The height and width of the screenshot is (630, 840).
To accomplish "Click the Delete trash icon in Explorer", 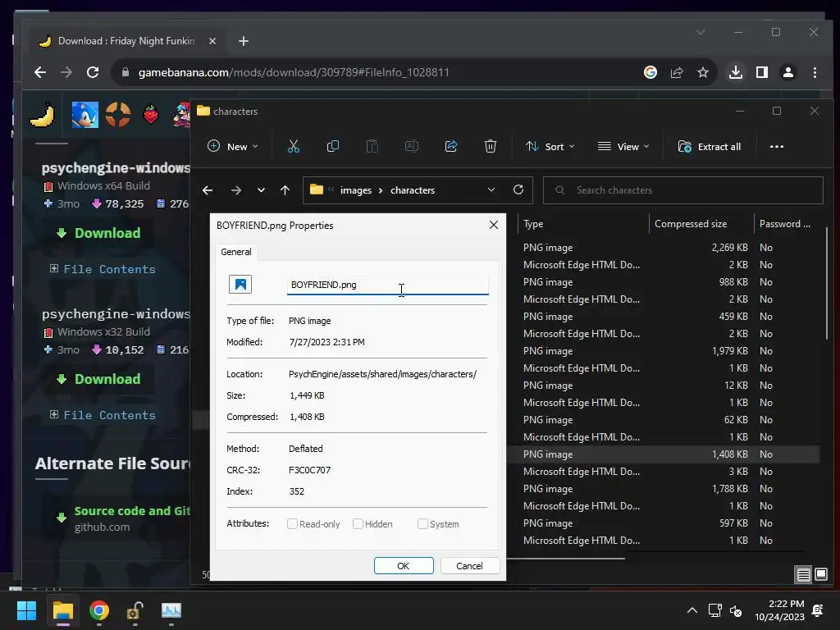I will pos(491,146).
